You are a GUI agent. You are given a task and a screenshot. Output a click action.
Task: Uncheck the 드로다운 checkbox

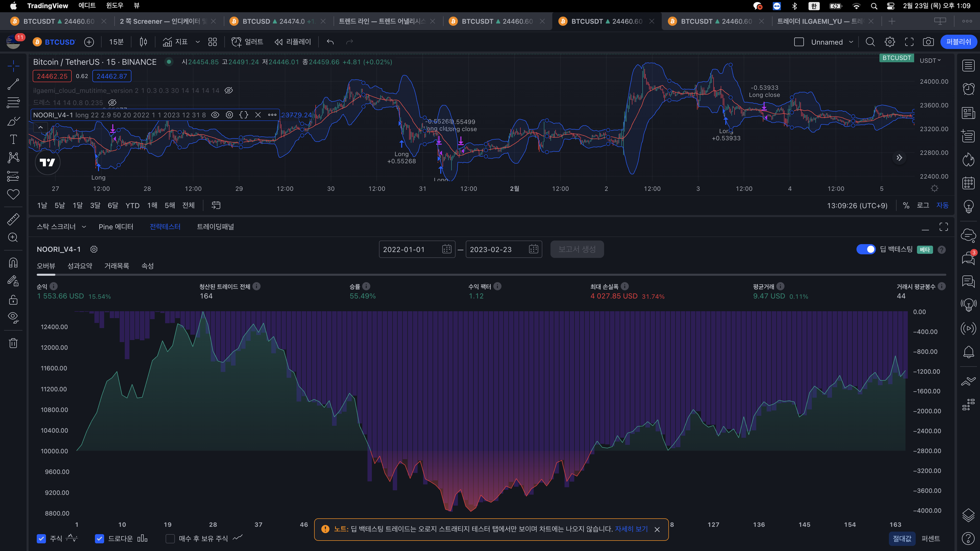tap(99, 539)
